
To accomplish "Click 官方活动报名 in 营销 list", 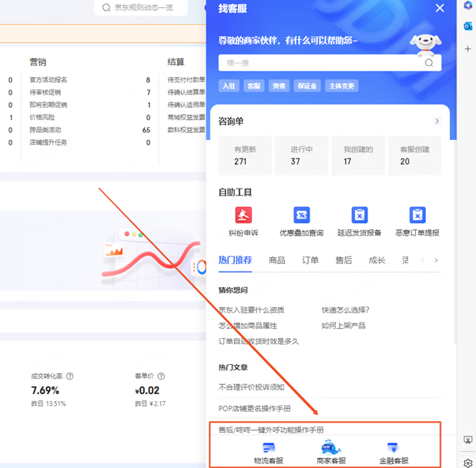I will click(49, 80).
